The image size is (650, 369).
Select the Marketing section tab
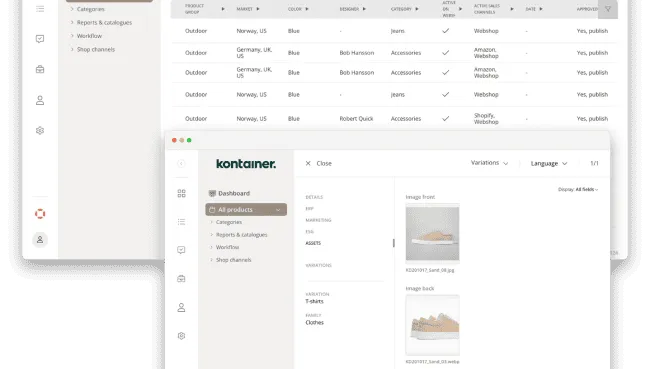click(318, 220)
